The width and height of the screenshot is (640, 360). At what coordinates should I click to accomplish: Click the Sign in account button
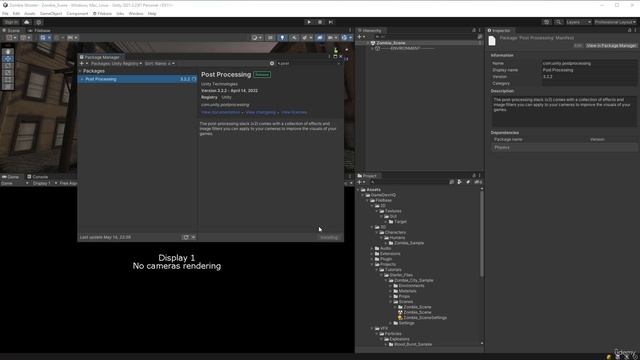click(x=11, y=22)
